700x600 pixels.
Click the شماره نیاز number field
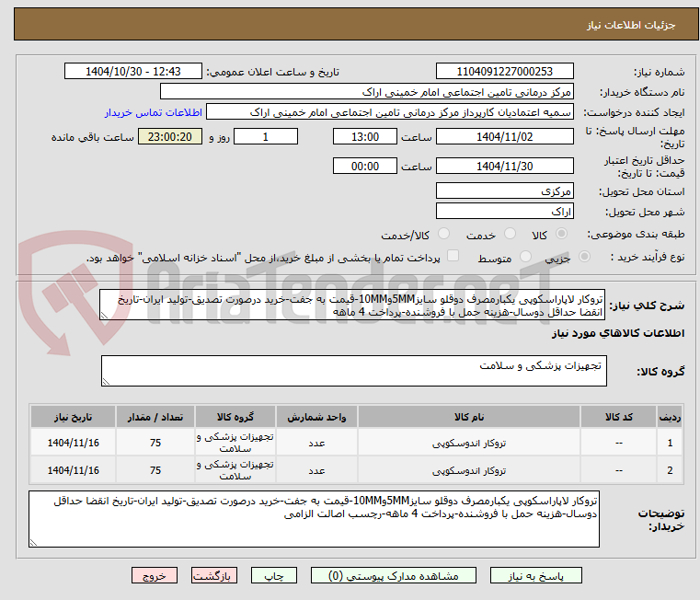[x=504, y=71]
